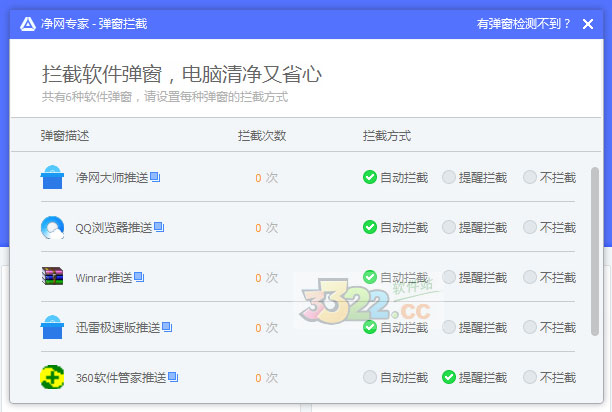Select 不拦截 for QQ浏览器推送
The width and height of the screenshot is (612, 412).
[550, 227]
